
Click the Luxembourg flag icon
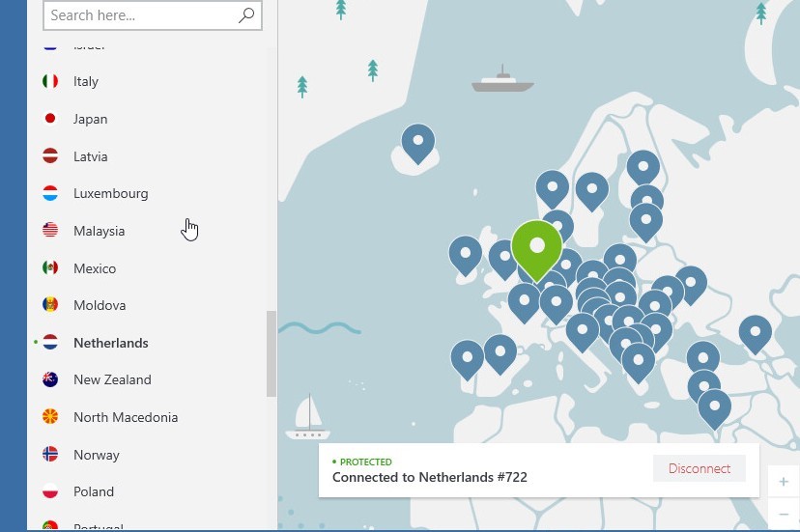coord(50,194)
